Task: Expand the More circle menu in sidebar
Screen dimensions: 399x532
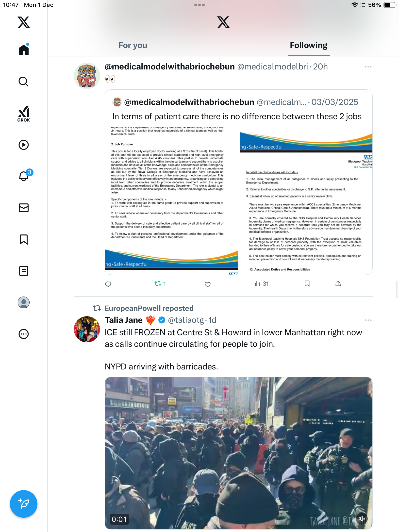Action: click(24, 334)
